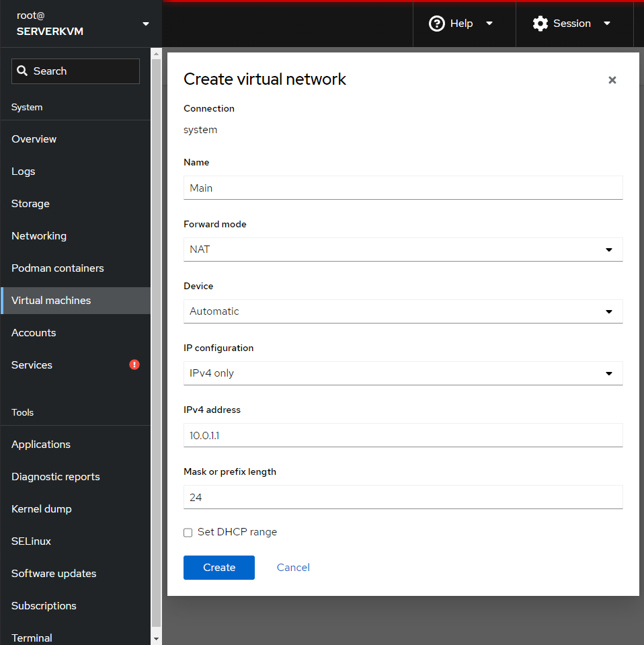
Task: Focus the IPv4 address field
Action: 403,435
